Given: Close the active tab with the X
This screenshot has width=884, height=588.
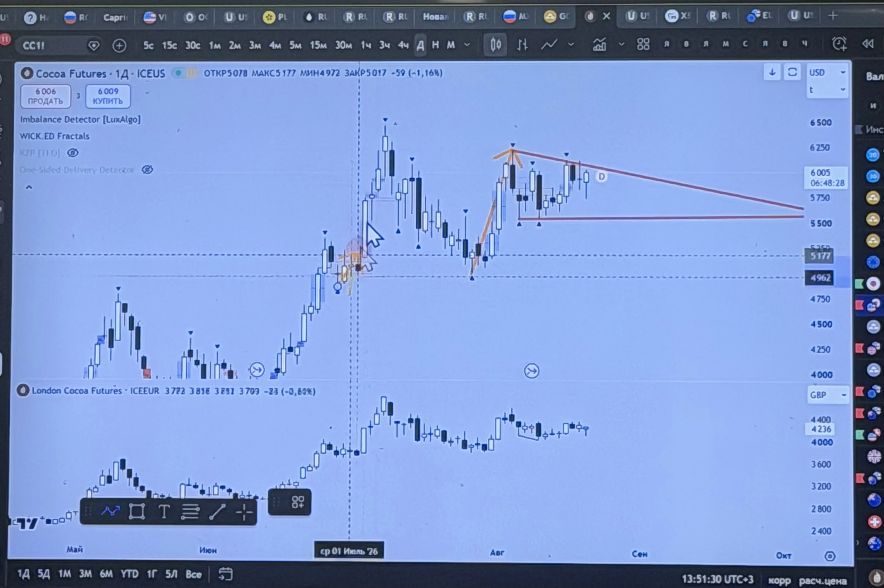Looking at the screenshot, I should pos(607,16).
